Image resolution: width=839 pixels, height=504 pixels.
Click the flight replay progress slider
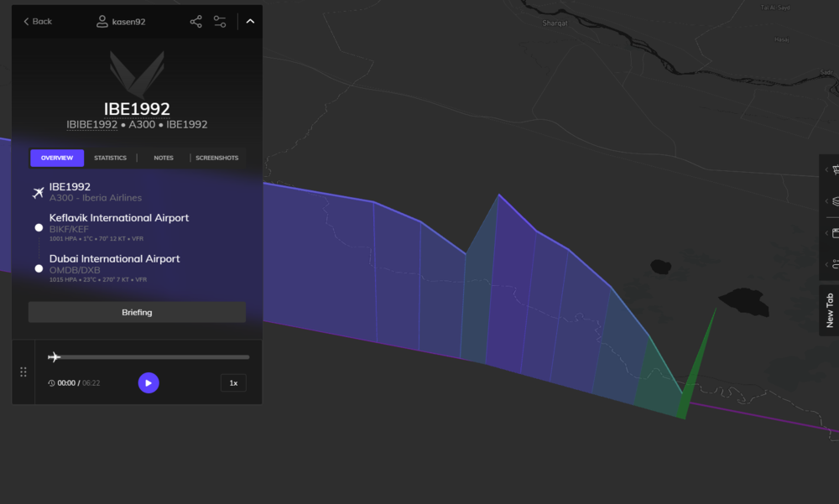click(151, 357)
